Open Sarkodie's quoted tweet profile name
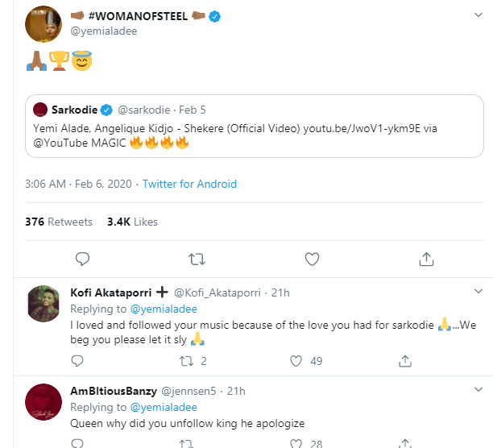The height and width of the screenshot is (448, 493). point(74,108)
